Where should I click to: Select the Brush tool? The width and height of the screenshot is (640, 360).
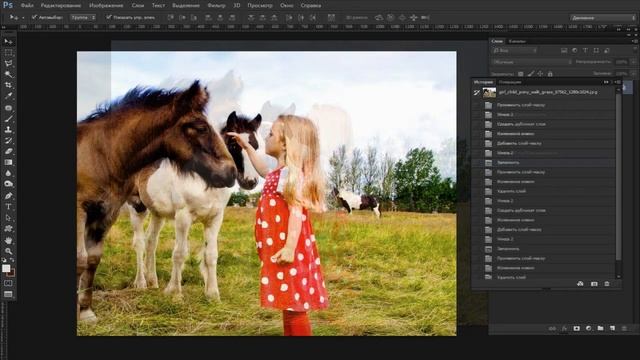tap(8, 119)
